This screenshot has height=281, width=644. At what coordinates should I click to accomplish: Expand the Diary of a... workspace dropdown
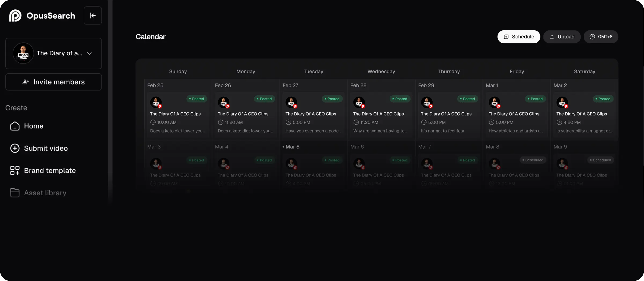point(89,53)
